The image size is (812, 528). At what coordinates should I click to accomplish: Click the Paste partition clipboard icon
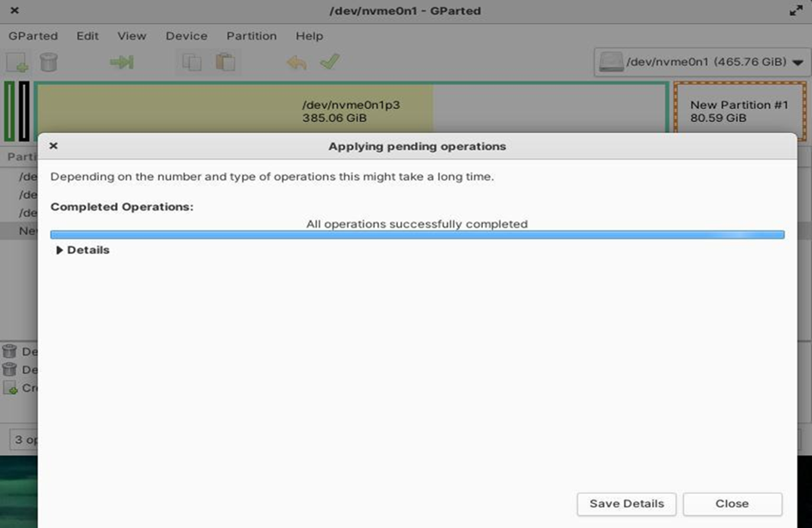pyautogui.click(x=225, y=62)
